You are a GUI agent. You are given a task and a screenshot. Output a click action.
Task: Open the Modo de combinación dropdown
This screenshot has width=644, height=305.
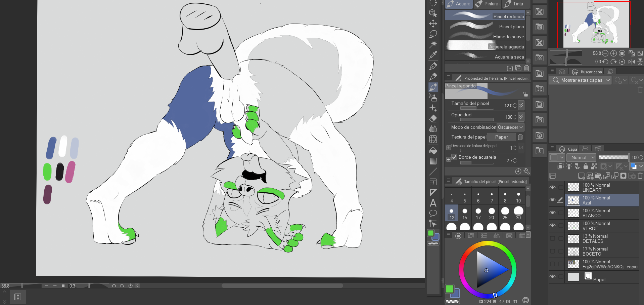coord(510,127)
